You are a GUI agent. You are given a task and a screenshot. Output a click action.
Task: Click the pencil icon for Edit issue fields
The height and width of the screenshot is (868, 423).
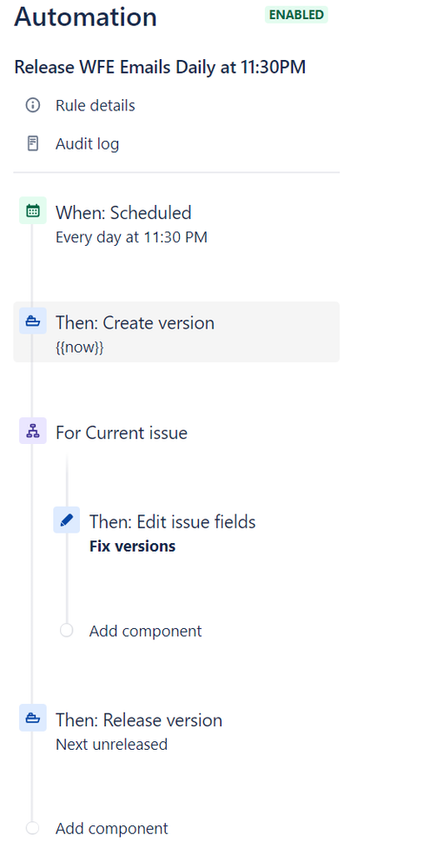pyautogui.click(x=66, y=520)
